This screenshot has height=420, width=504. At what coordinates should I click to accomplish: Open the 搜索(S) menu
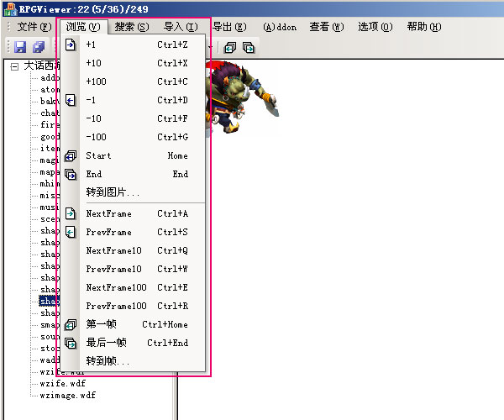point(132,27)
